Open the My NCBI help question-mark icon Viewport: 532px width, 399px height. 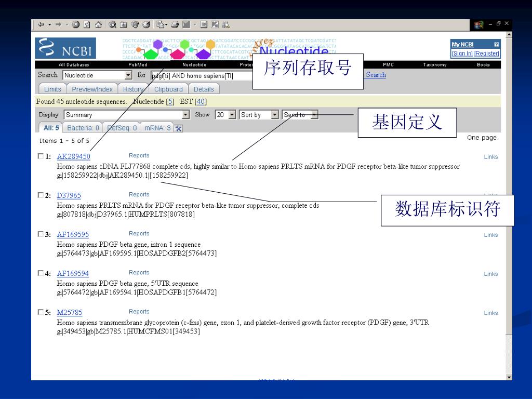[496, 45]
